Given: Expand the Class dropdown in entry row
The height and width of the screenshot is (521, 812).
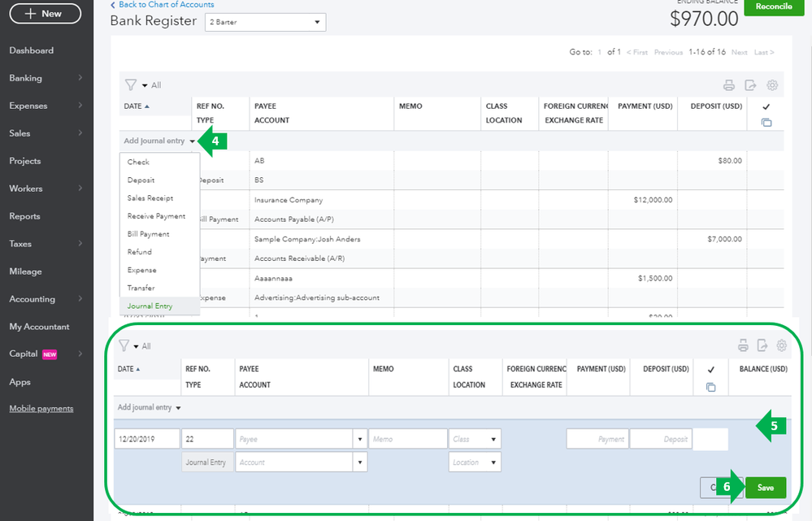Looking at the screenshot, I should tap(493, 439).
